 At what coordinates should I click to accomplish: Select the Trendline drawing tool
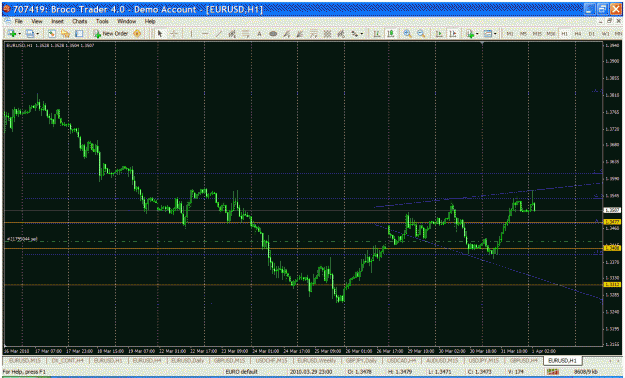(218, 34)
